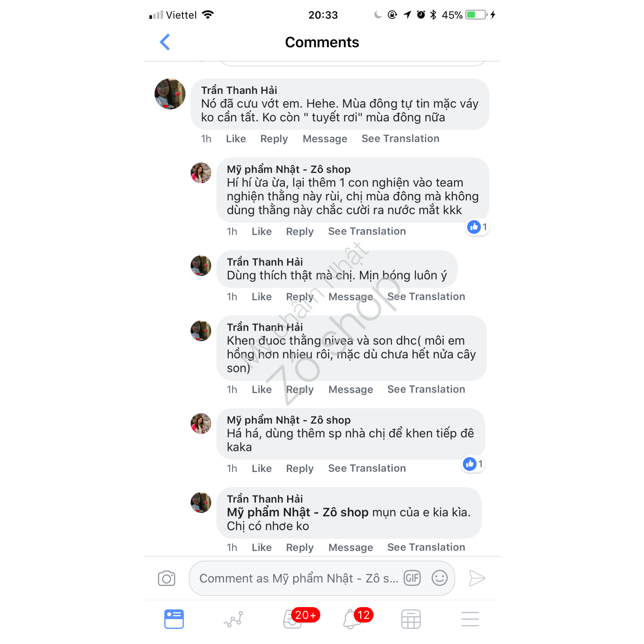Tap the send arrow icon
The width and height of the screenshot is (644, 644).
[477, 578]
